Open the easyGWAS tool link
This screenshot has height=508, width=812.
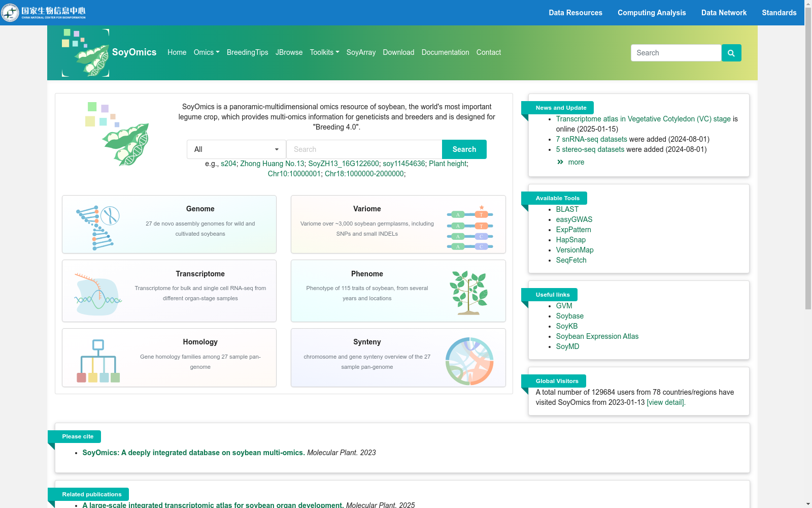point(574,219)
